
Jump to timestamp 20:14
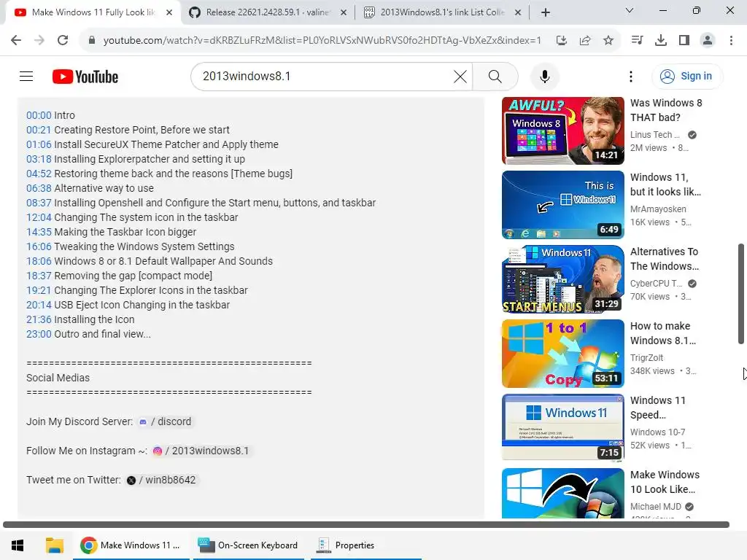(x=39, y=305)
